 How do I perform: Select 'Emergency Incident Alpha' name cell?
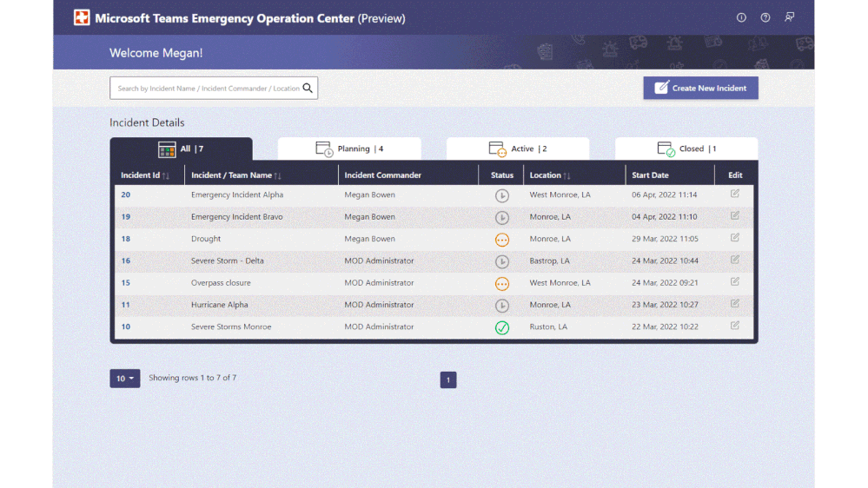coord(237,195)
